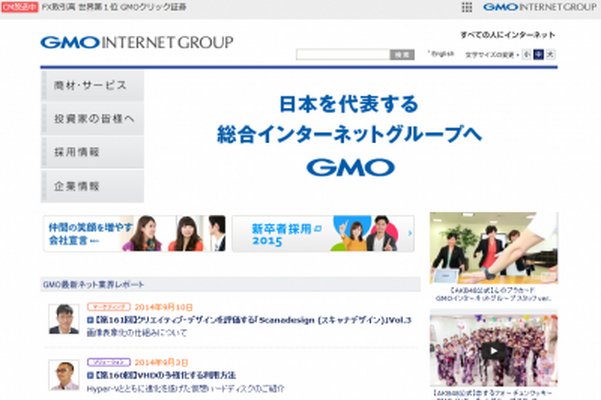Click the main GMO Internet Group header logo
The width and height of the screenshot is (601, 400).
[x=137, y=42]
